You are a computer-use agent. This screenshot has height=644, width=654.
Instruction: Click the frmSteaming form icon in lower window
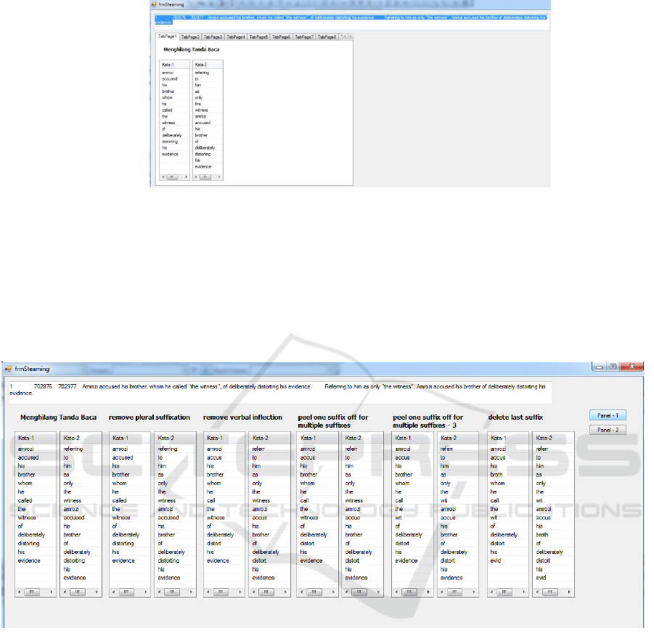9,369
